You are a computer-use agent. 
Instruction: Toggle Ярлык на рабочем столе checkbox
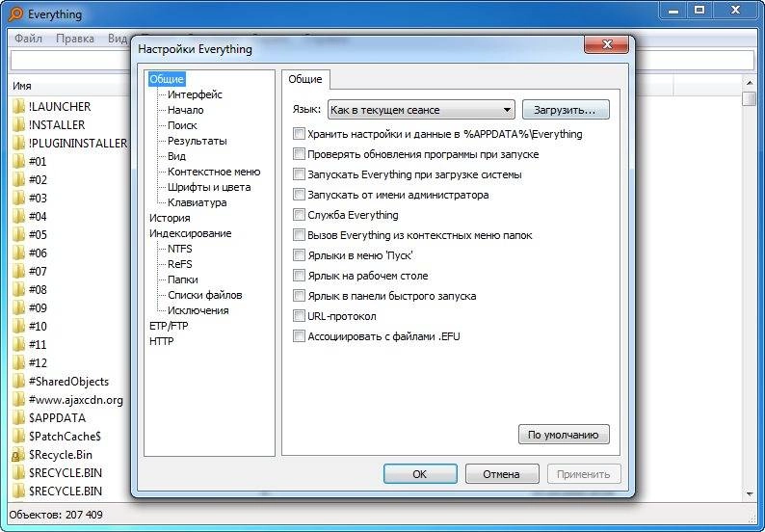[x=299, y=276]
